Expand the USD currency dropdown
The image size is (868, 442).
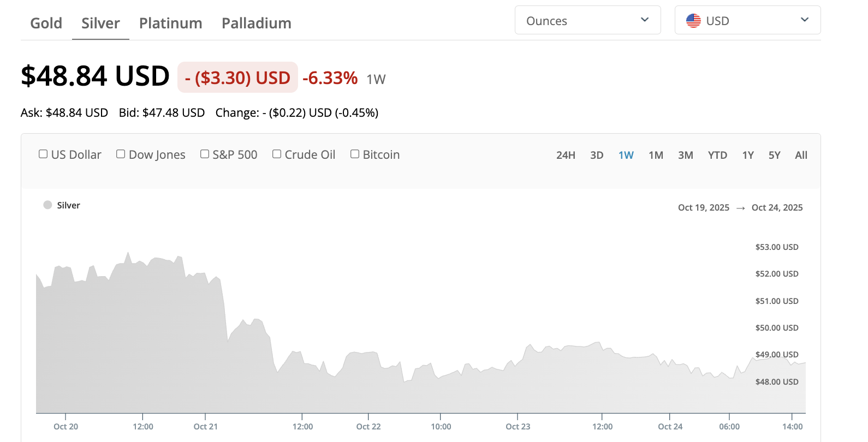tap(747, 21)
